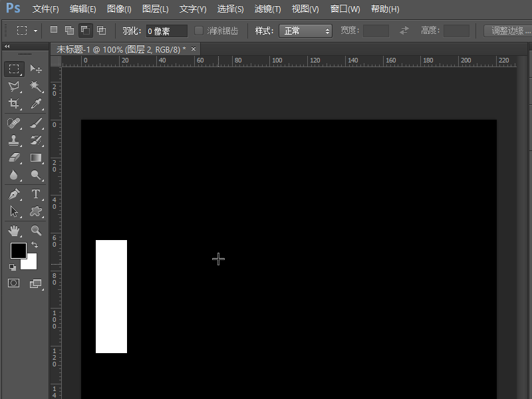
Task: Open the 图层(L) Layer menu
Action: 155,9
